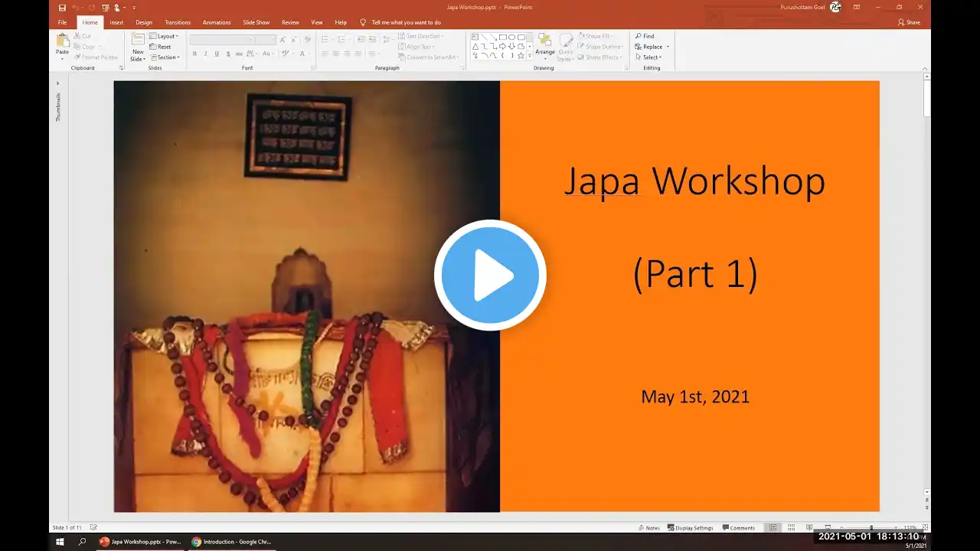
Task: Switch to Slide Sorter view icon
Action: (x=791, y=528)
